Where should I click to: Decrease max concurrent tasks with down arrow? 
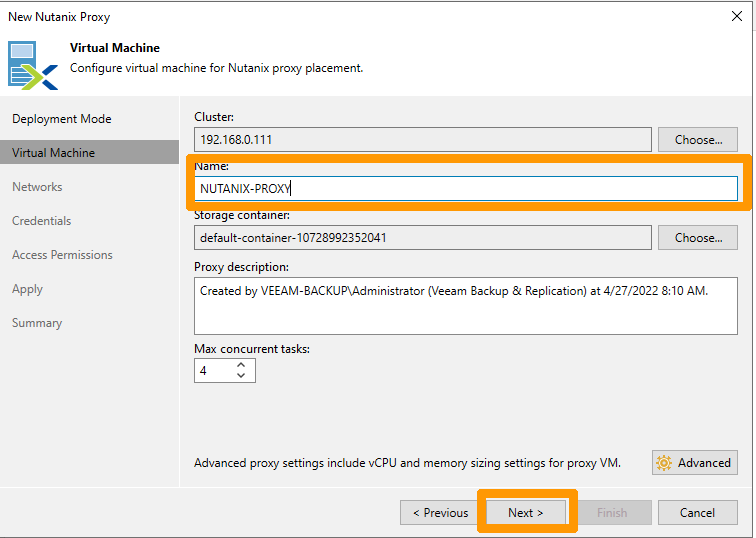(241, 376)
